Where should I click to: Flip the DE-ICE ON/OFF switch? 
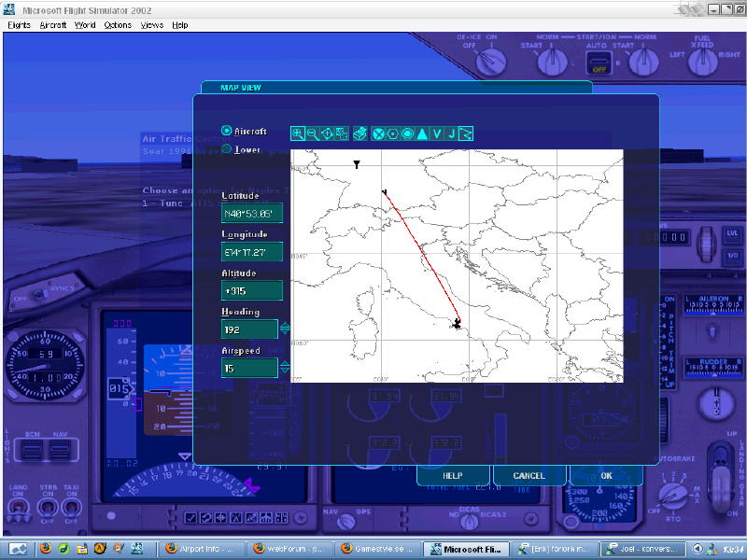491,62
